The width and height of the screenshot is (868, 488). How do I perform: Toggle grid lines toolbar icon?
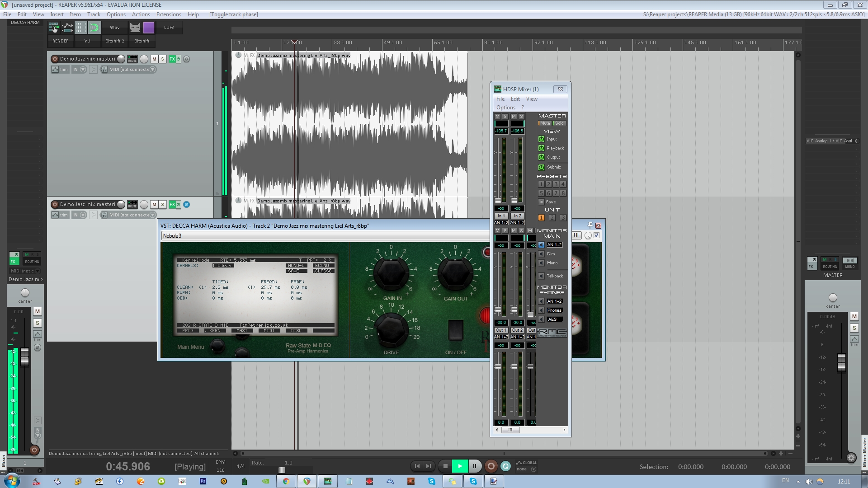tap(81, 28)
